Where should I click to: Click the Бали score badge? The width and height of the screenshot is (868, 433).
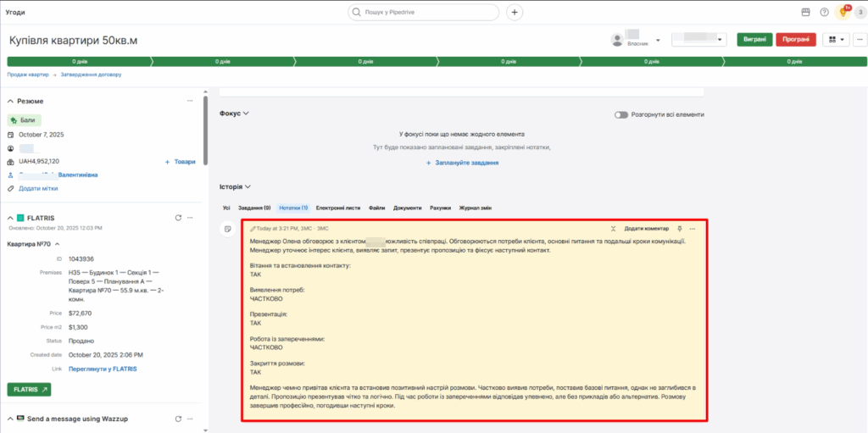click(x=25, y=120)
